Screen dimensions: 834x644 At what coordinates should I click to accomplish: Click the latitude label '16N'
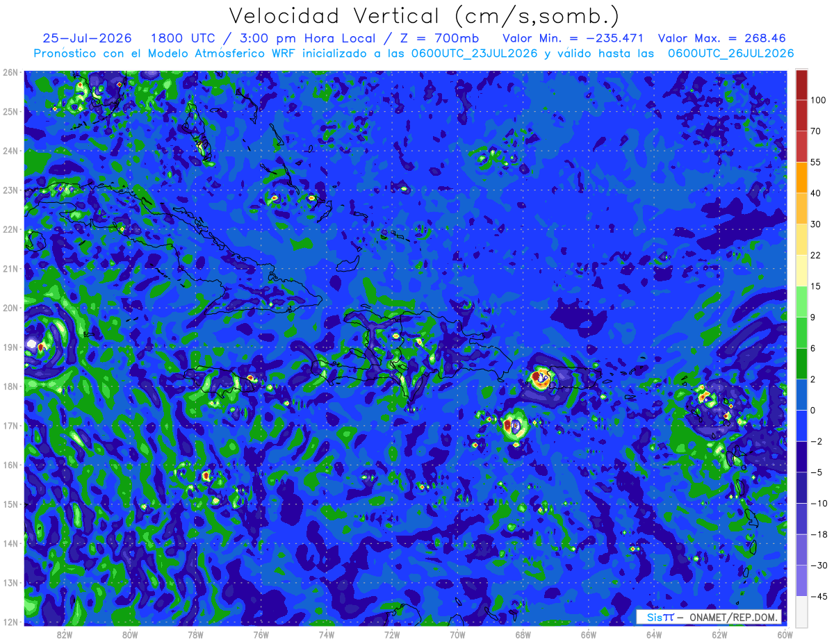point(10,465)
